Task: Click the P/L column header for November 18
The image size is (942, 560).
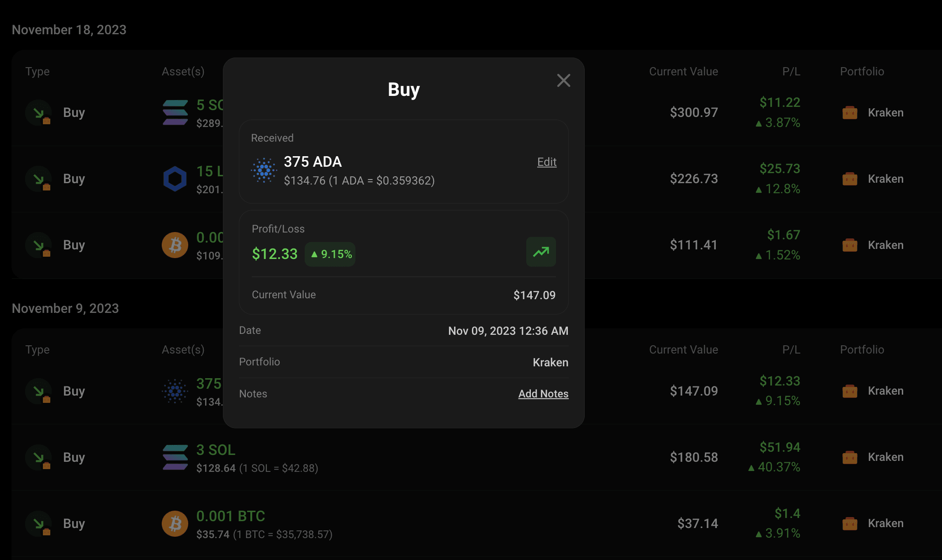Action: click(x=791, y=71)
